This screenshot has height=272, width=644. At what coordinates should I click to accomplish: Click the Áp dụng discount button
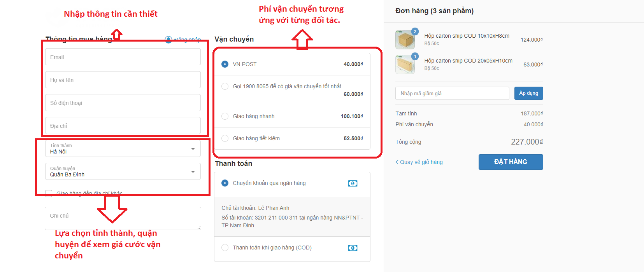click(528, 93)
